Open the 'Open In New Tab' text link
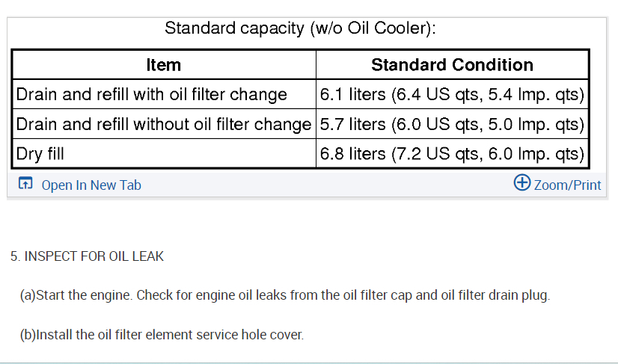Viewport: 618px width, 364px height. pos(91,185)
